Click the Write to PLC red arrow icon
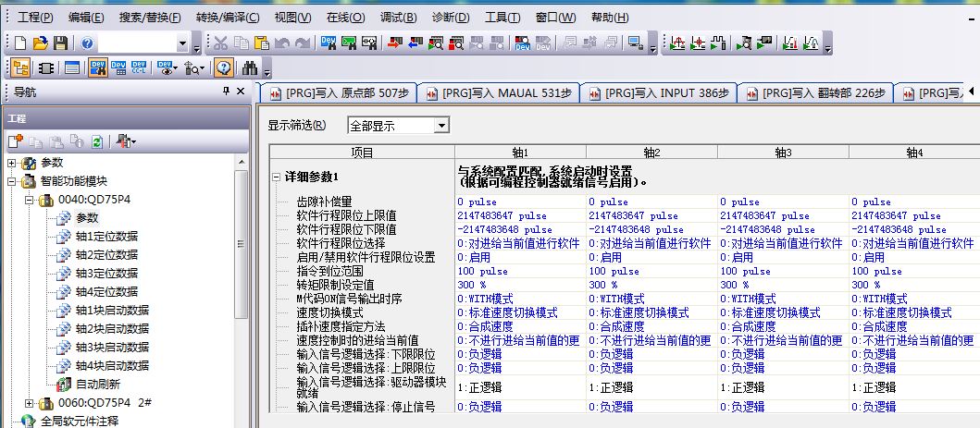Image resolution: width=980 pixels, height=428 pixels. pyautogui.click(x=395, y=43)
